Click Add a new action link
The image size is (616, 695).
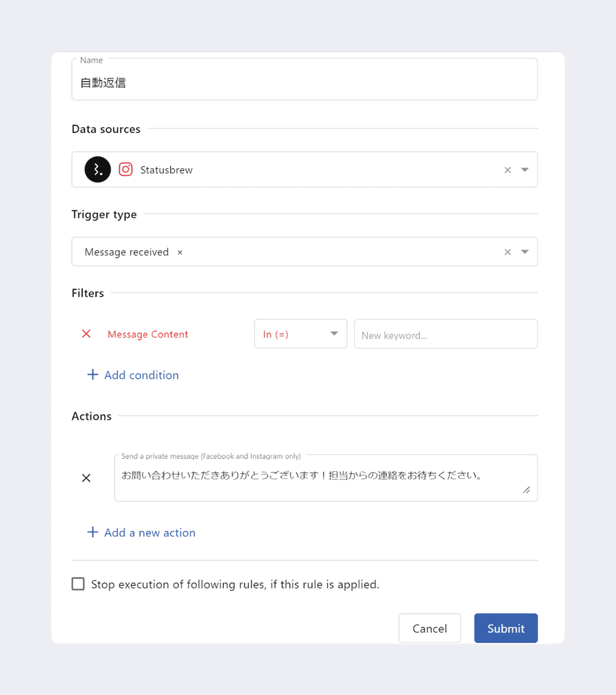tap(149, 533)
